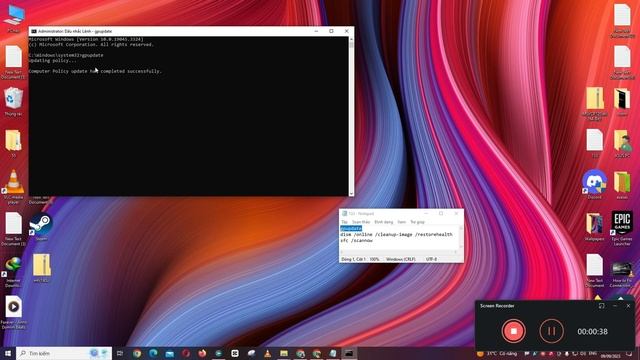Minimize the Screen Recorder panel
The width and height of the screenshot is (640, 360).
[615, 306]
